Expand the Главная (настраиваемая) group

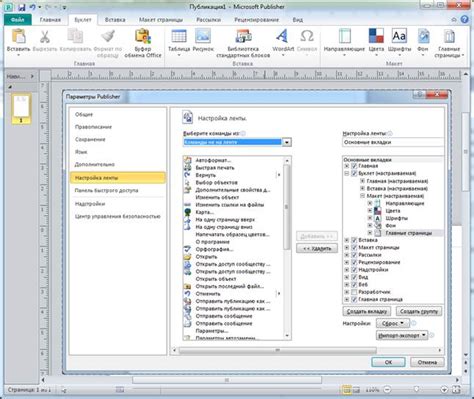point(362,181)
